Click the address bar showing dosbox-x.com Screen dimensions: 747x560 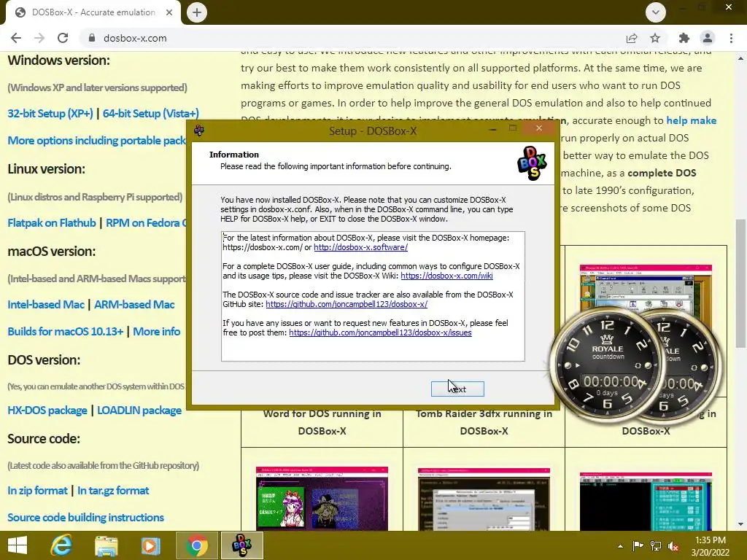[x=352, y=38]
